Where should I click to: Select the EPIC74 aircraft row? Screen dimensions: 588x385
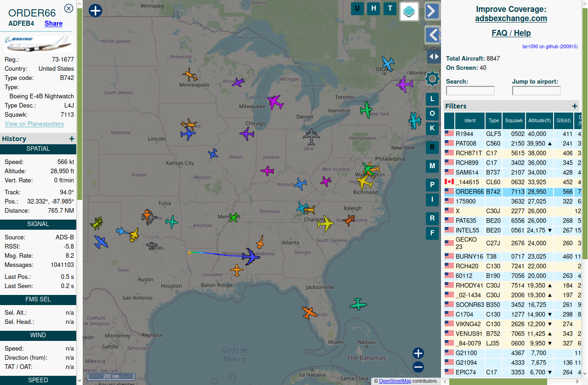513,372
